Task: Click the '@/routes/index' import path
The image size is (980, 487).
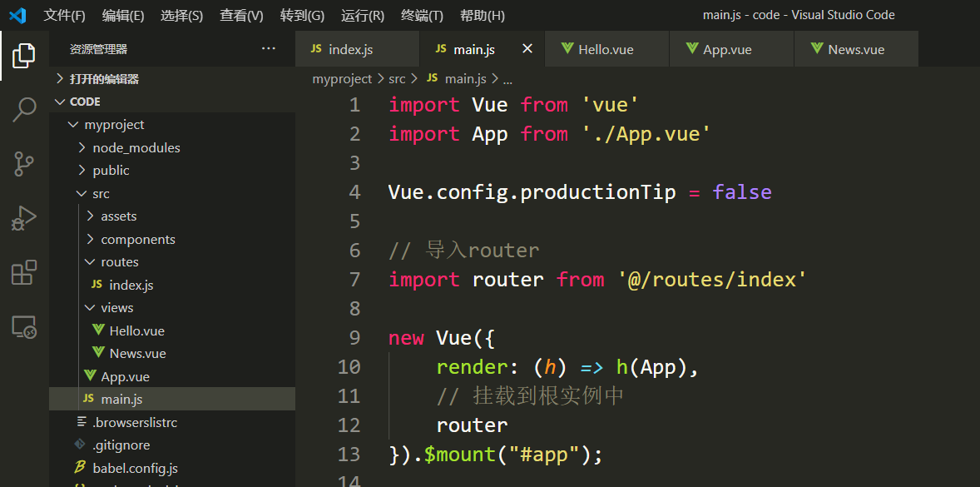Action: [x=712, y=280]
